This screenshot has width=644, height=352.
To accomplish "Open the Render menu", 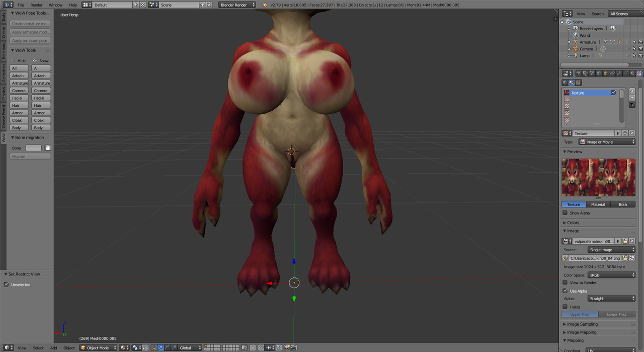I will 36,5.
